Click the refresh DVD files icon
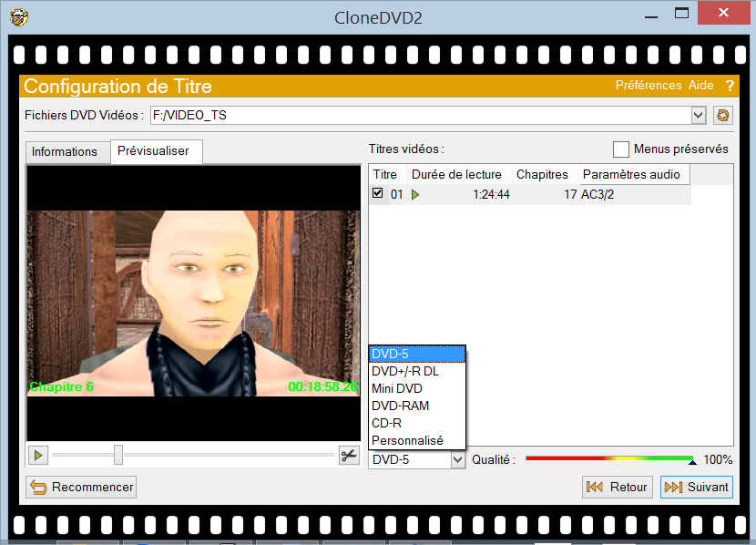 coord(722,115)
